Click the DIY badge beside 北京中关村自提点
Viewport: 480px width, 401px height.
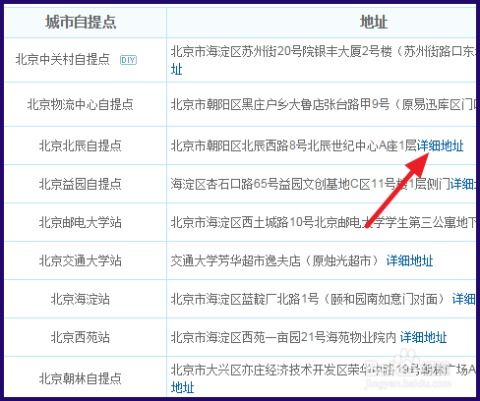pos(128,60)
